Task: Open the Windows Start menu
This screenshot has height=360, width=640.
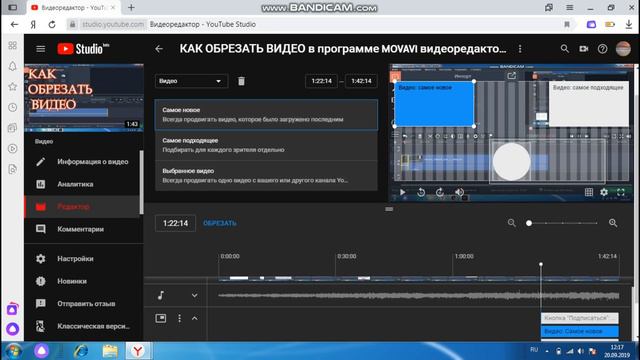Action: tap(13, 351)
